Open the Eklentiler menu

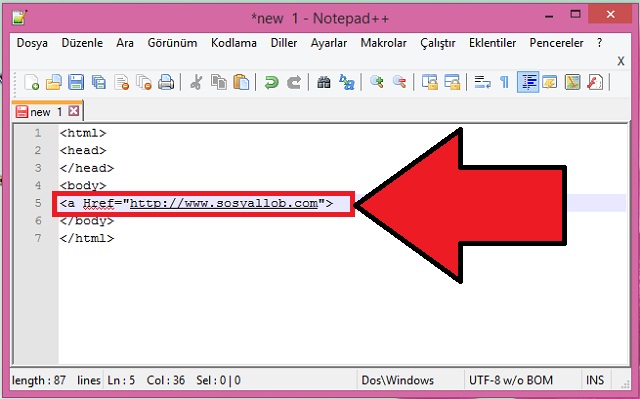(x=492, y=43)
